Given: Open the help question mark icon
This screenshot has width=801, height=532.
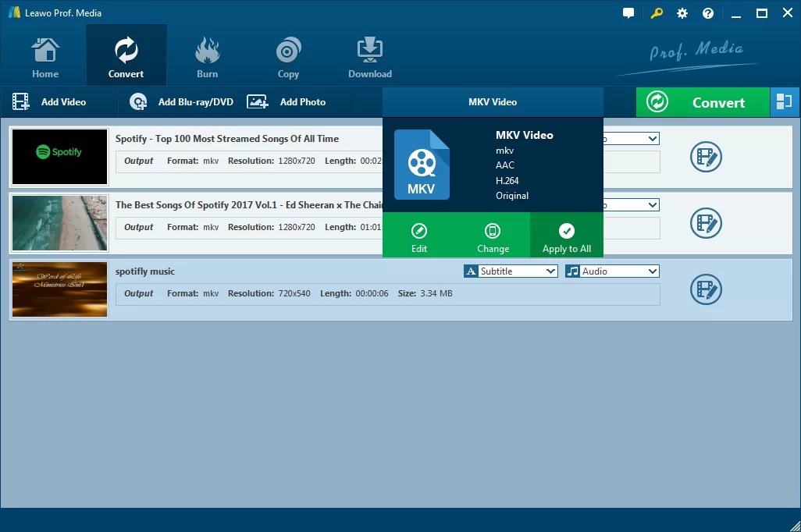Looking at the screenshot, I should click(x=708, y=13).
